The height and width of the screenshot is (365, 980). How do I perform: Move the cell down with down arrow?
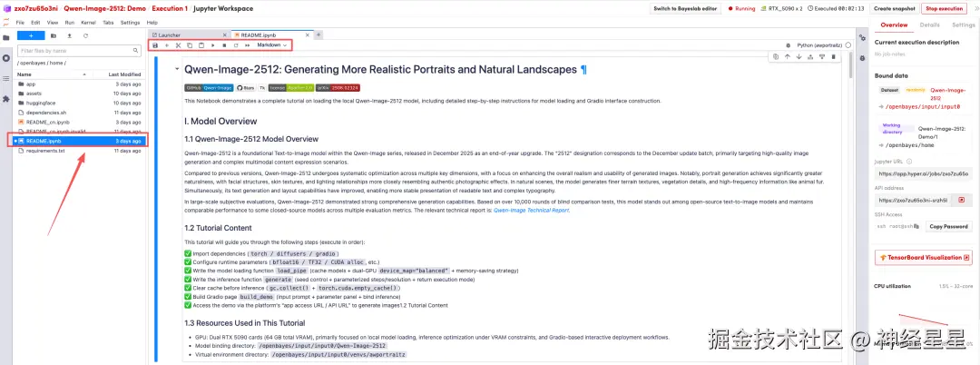[799, 57]
